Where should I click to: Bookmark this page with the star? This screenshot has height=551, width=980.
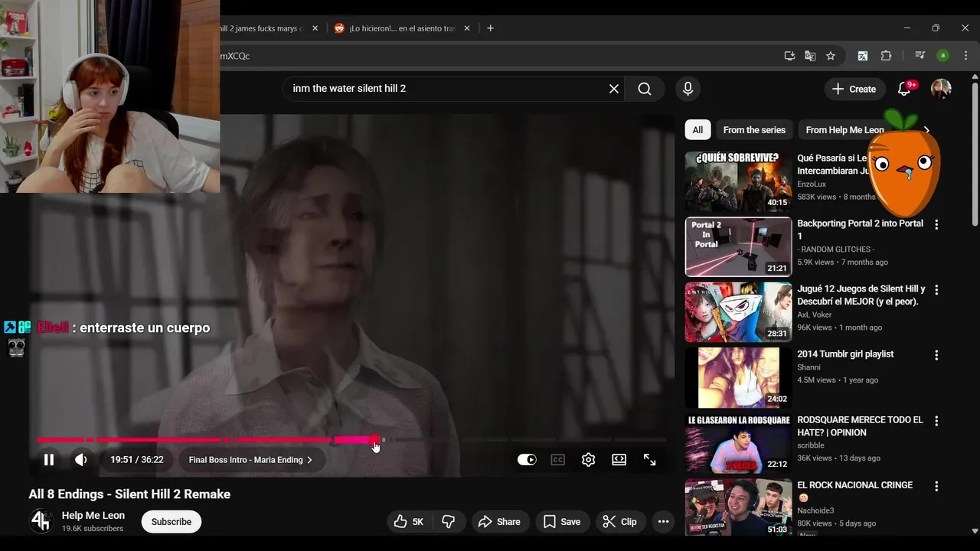(831, 56)
